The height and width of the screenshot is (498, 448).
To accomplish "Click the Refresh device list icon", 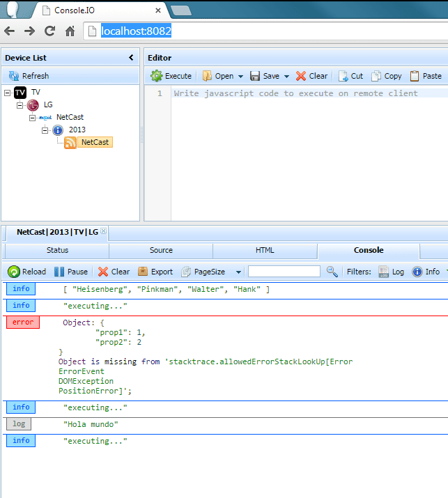I will (x=14, y=76).
